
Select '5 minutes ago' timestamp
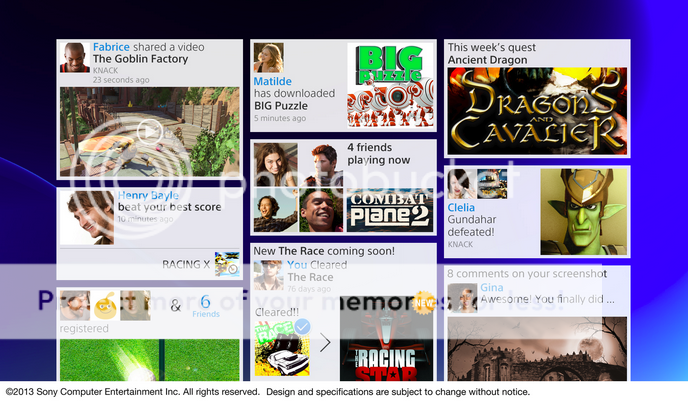click(x=280, y=118)
